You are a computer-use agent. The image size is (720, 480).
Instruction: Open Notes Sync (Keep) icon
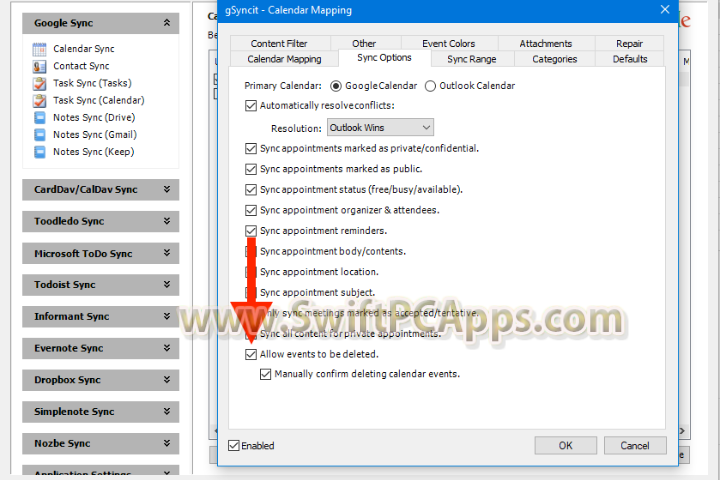(39, 152)
